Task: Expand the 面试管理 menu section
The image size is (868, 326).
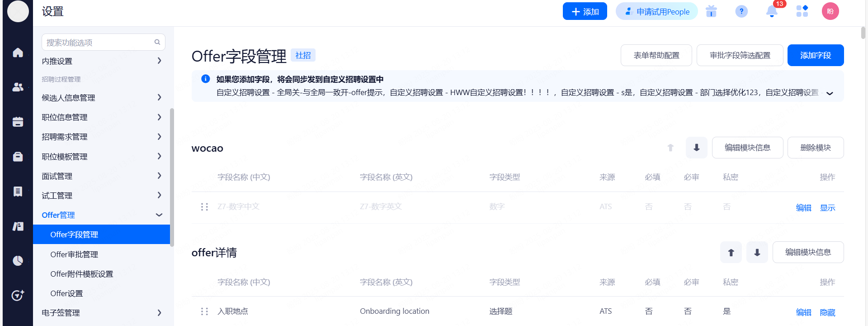Action: pyautogui.click(x=159, y=176)
